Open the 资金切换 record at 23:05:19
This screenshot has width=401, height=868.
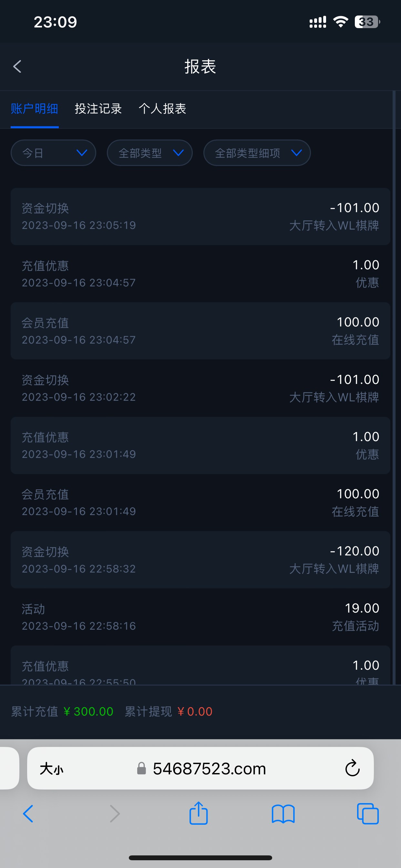tap(200, 216)
